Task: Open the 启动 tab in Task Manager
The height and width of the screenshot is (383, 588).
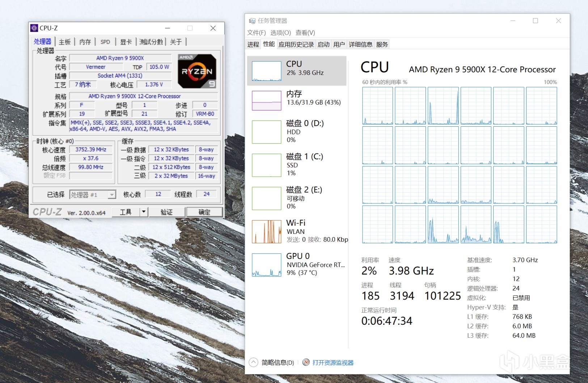Action: pyautogui.click(x=323, y=45)
